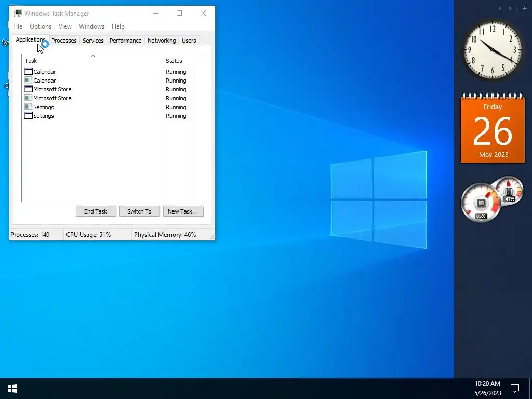Screen dimensions: 532x399
Task: Open the Windows Start menu
Action: click(x=12, y=389)
